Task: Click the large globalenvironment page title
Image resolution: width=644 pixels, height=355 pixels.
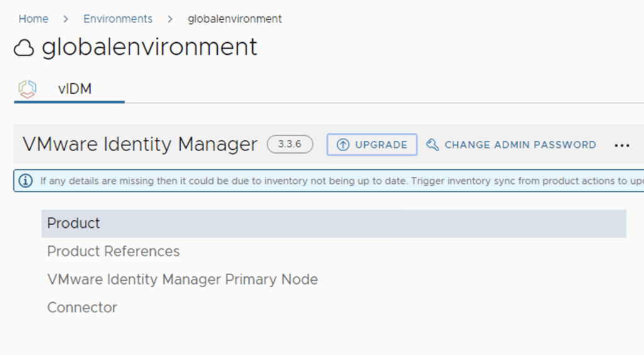Action: click(x=150, y=47)
